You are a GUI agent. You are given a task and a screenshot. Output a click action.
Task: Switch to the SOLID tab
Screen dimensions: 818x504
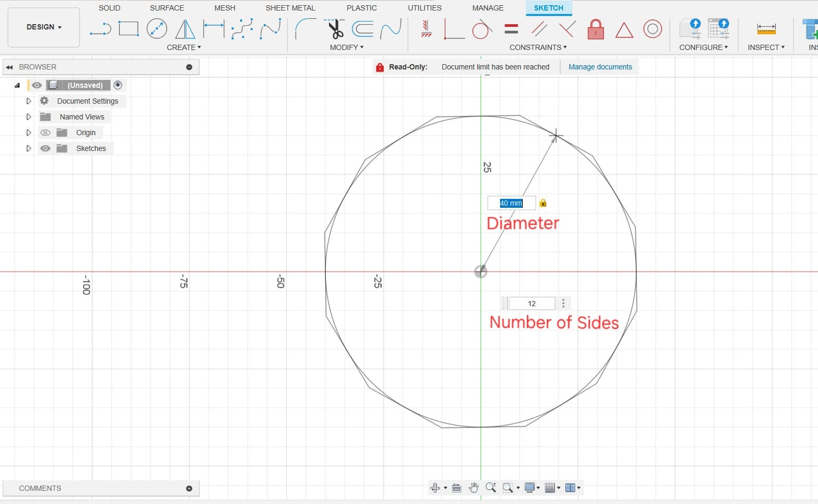coord(109,8)
